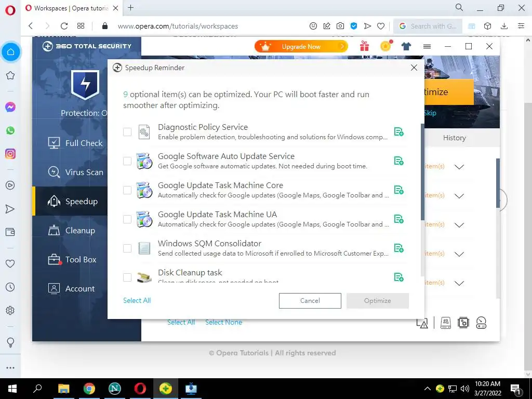
Task: Click Select None link behind dialog
Action: (223, 322)
